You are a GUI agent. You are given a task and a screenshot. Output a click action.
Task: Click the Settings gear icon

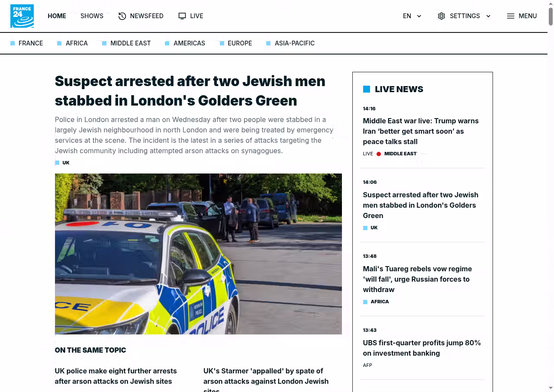coord(441,16)
